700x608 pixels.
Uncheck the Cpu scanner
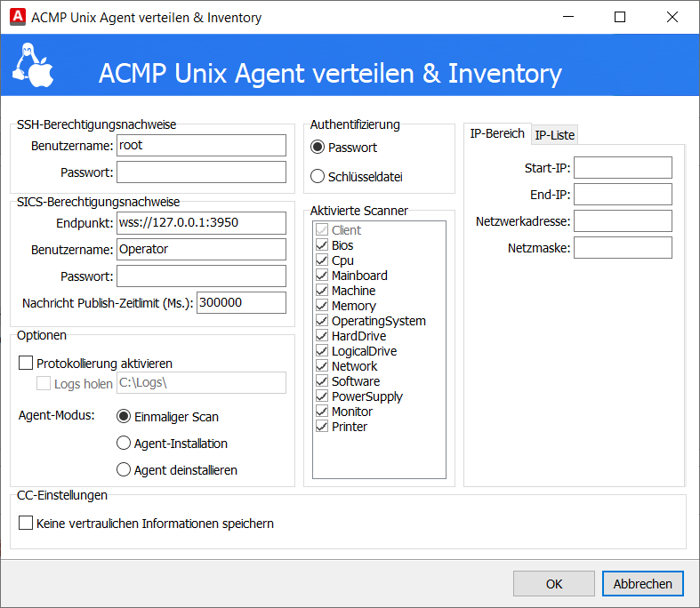pos(322,260)
